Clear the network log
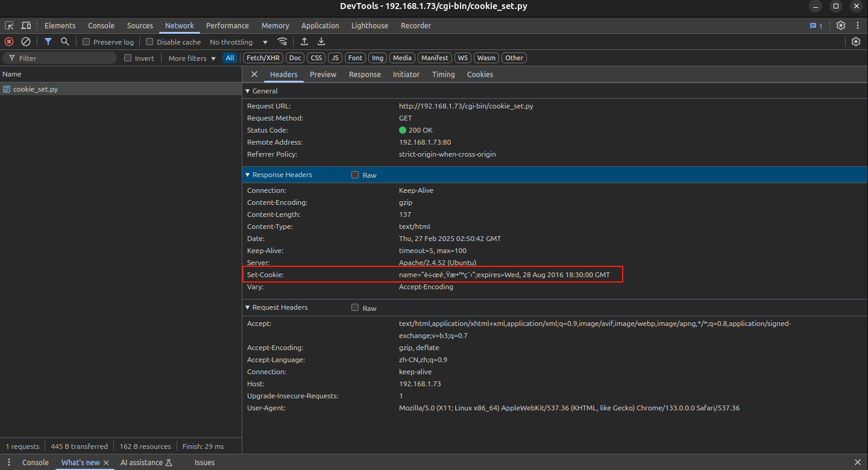This screenshot has width=868, height=470. (x=26, y=42)
